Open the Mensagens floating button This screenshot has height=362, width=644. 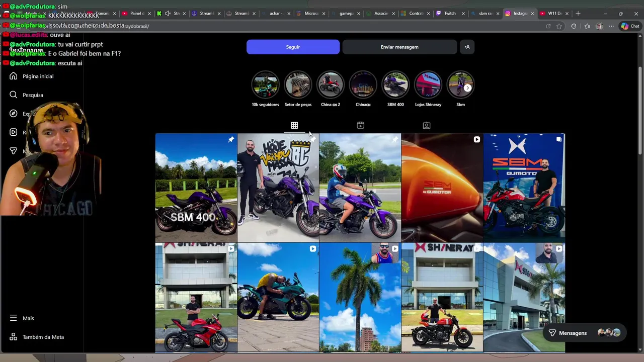(585, 333)
